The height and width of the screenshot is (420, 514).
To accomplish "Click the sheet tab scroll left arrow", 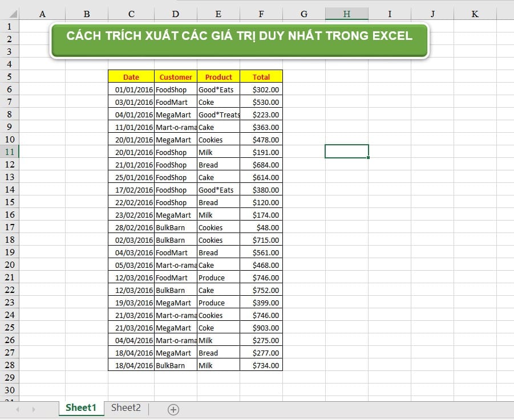I will pyautogui.click(x=18, y=409).
